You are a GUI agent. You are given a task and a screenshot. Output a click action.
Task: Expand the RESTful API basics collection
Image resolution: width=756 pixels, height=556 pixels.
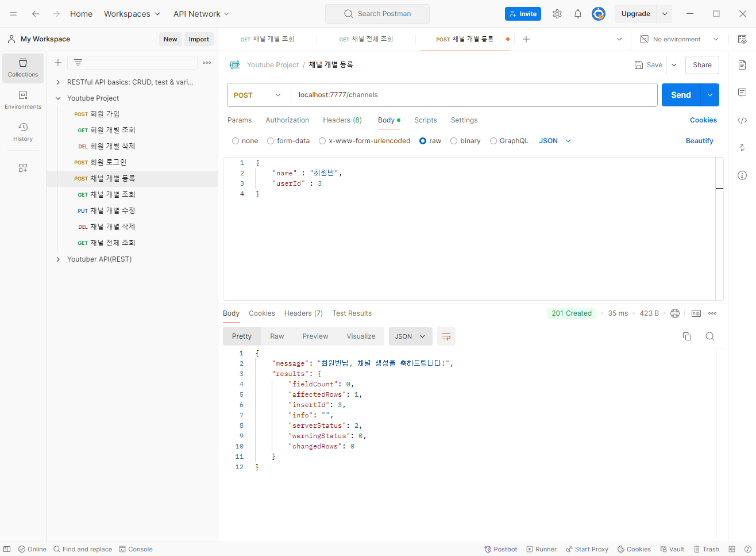(x=58, y=82)
